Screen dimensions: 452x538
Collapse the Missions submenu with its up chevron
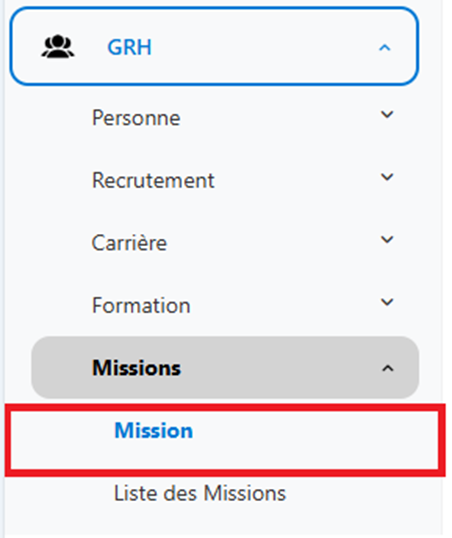pyautogui.click(x=388, y=369)
